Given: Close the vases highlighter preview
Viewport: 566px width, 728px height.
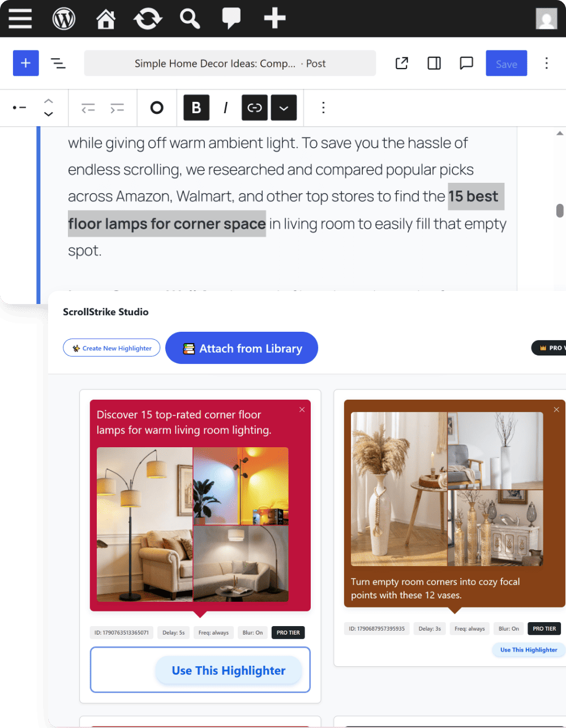Looking at the screenshot, I should [x=556, y=409].
